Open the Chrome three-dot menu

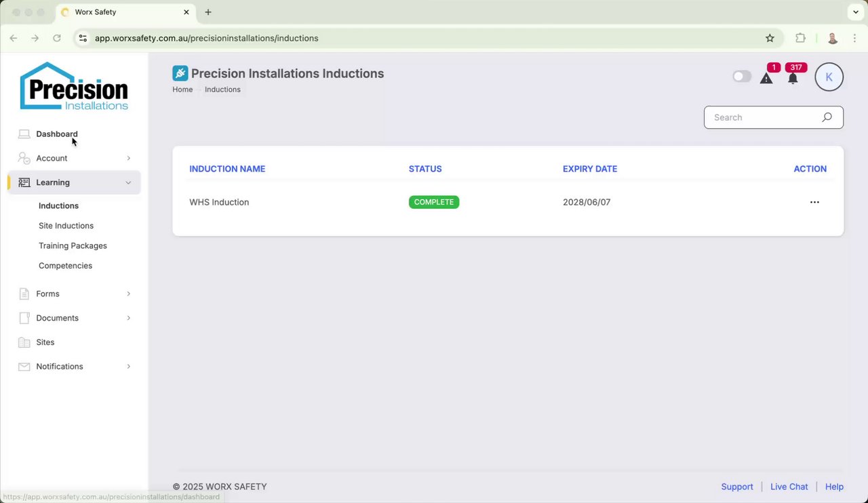(x=854, y=38)
